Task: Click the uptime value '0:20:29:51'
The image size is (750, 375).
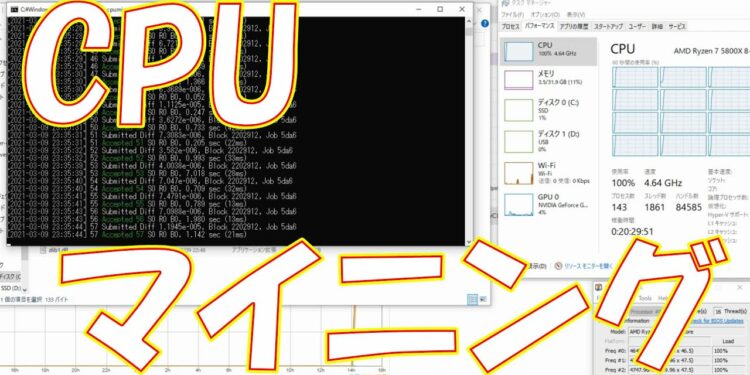Action: 632,232
